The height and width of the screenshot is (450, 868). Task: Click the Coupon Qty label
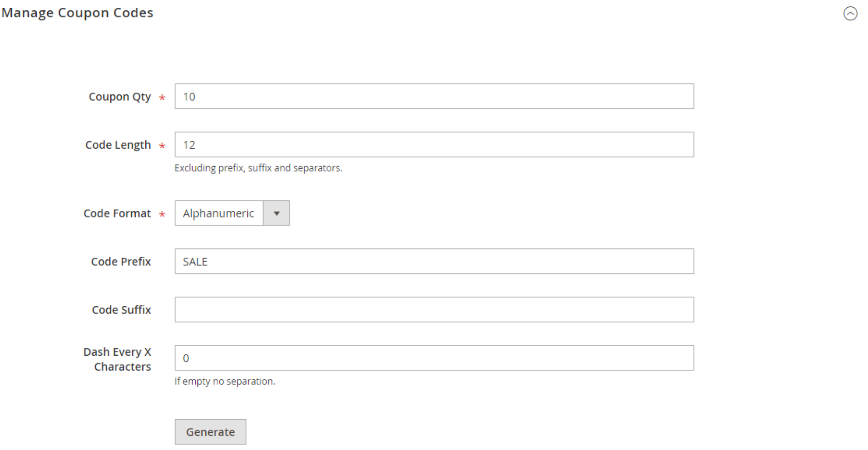(x=120, y=96)
